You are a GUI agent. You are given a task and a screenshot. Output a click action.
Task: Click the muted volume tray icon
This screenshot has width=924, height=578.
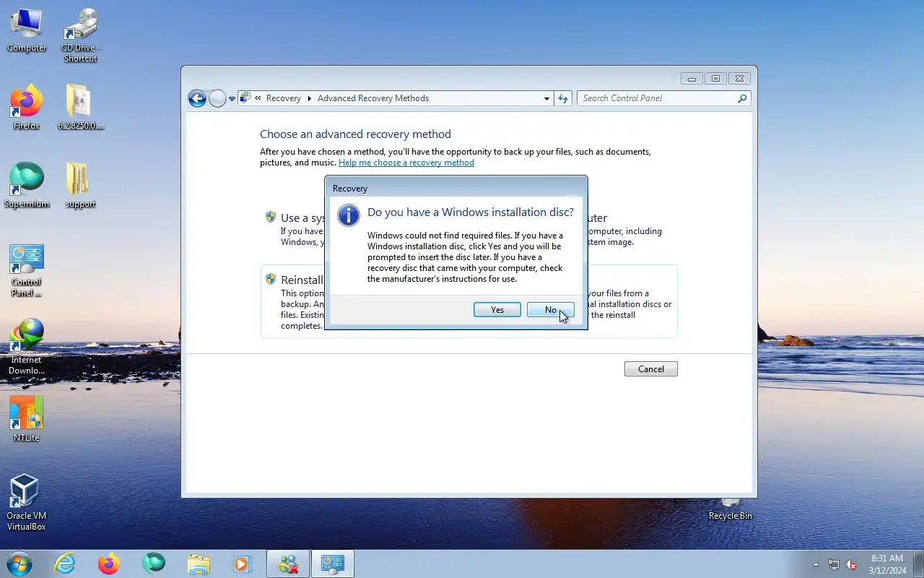[851, 564]
